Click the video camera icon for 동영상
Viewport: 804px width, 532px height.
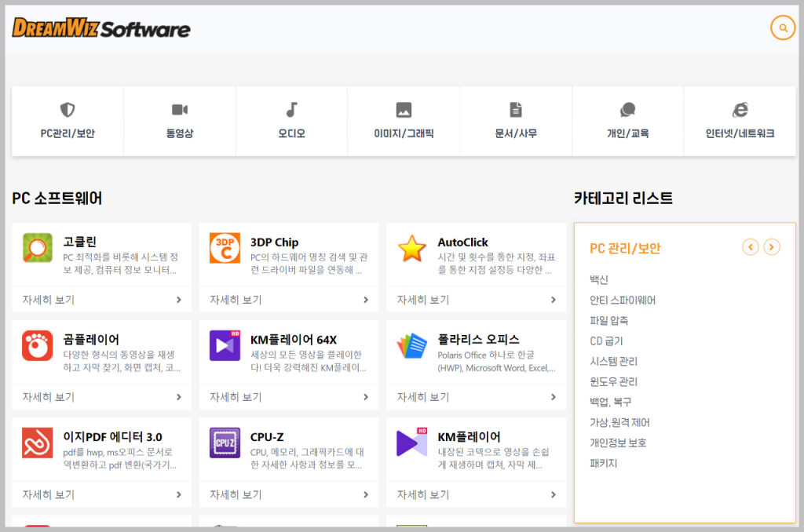point(180,109)
